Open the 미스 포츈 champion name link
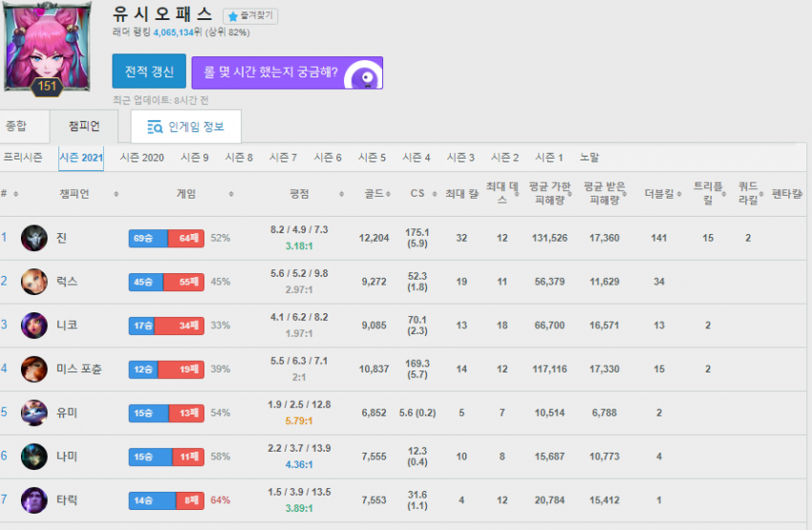Screen dimensions: 812x530 [x=78, y=369]
